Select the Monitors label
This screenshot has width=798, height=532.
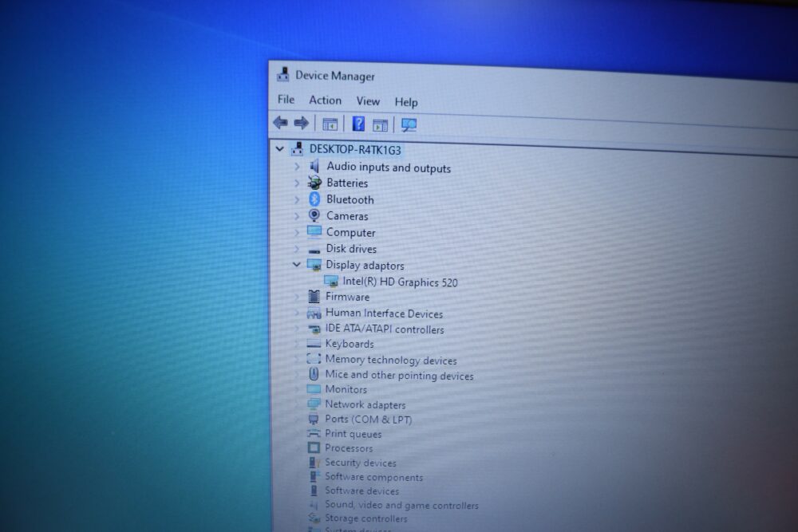tap(346, 389)
